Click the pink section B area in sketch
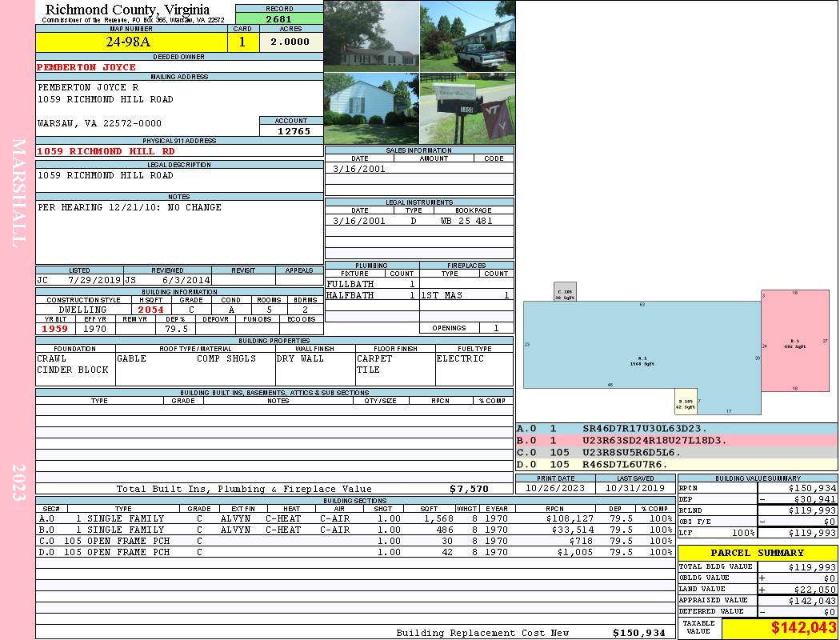The image size is (840, 640). click(x=794, y=341)
